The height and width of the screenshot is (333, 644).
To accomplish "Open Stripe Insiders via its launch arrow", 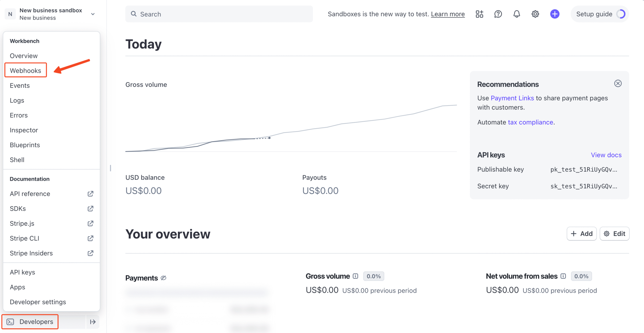I will 90,253.
